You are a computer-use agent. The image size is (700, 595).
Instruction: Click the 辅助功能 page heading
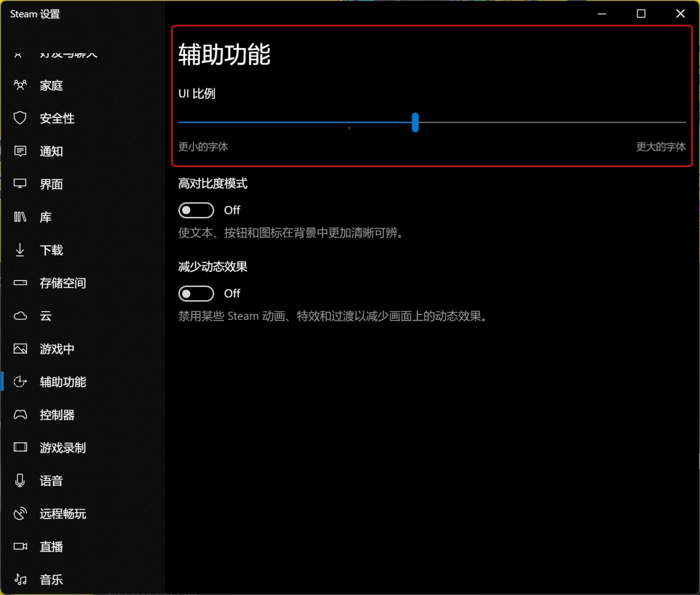[x=224, y=55]
